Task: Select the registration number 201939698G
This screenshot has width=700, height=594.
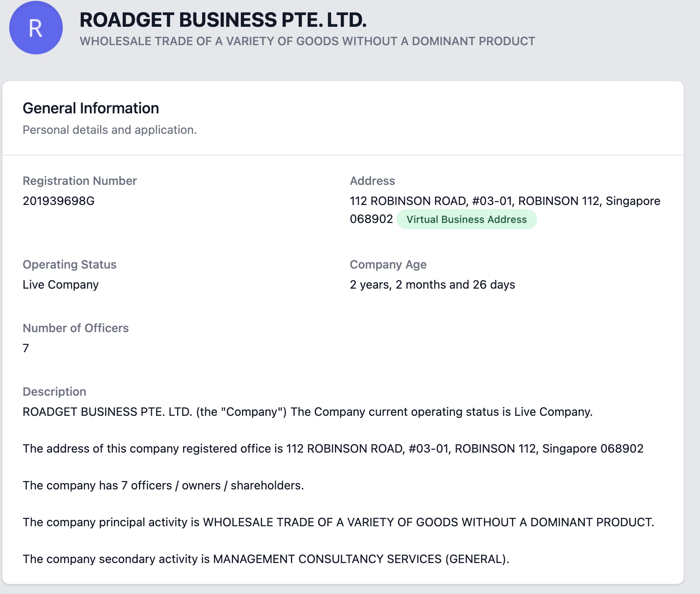Action: click(x=59, y=201)
